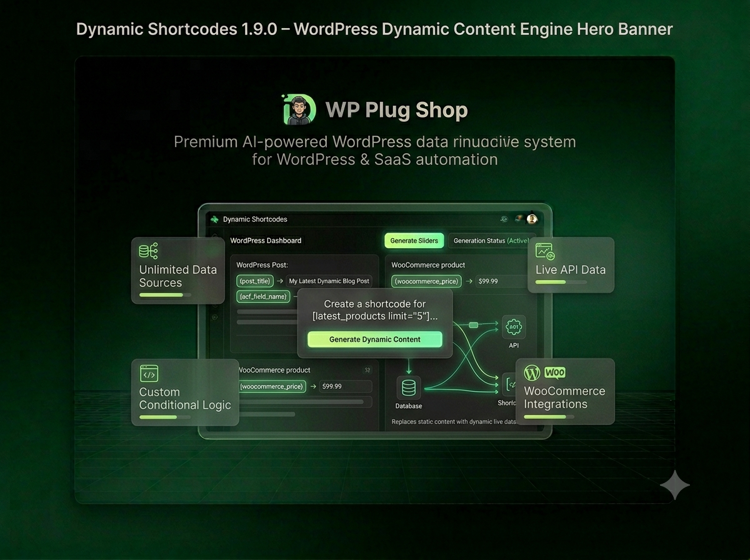Click the API label under the gear node
The image size is (750, 560).
point(514,346)
